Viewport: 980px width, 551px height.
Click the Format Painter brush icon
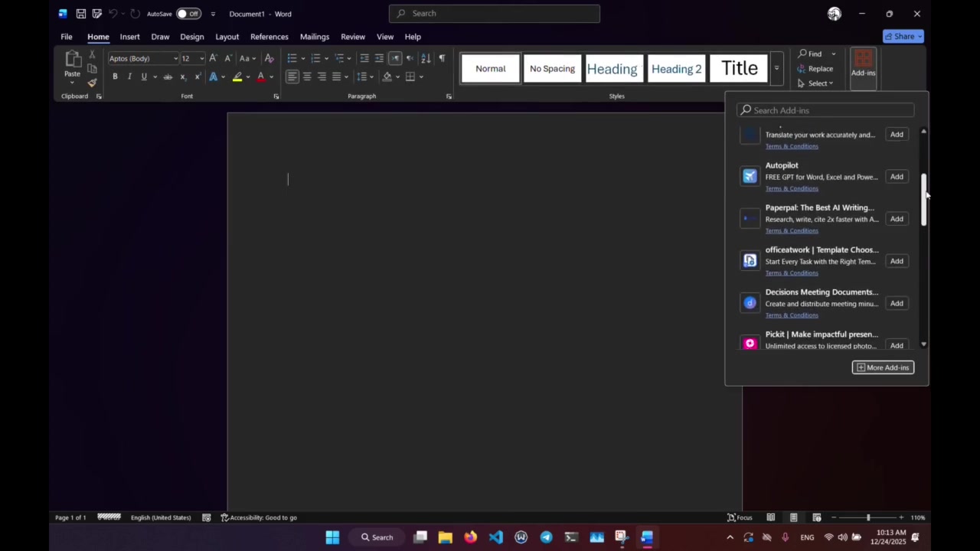[x=92, y=83]
